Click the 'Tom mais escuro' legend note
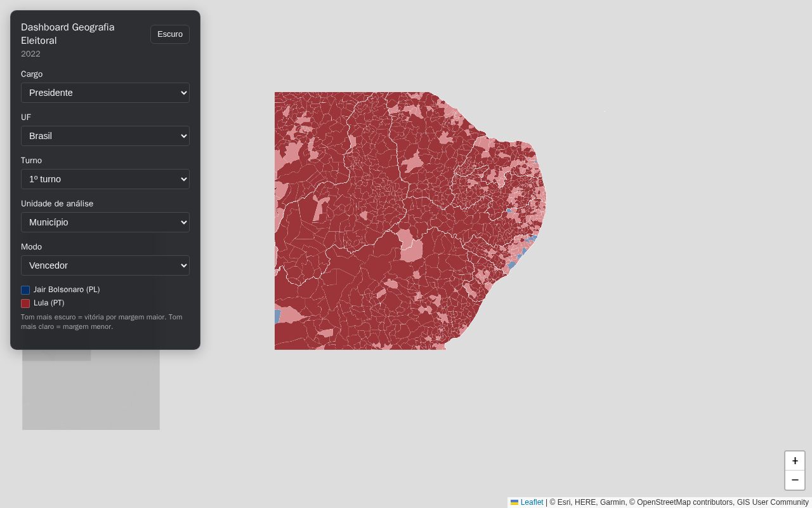 (x=101, y=322)
